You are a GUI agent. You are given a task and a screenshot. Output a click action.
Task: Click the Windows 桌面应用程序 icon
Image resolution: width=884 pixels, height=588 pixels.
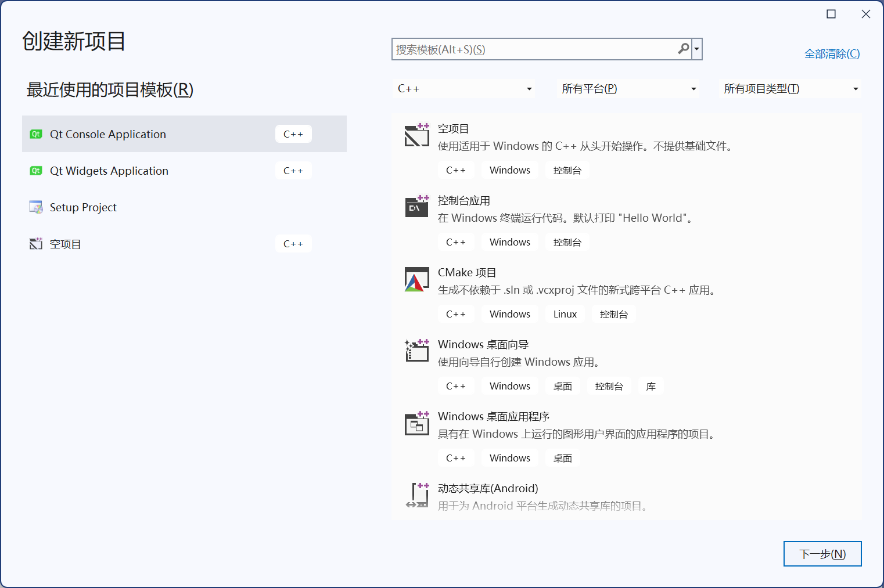417,423
